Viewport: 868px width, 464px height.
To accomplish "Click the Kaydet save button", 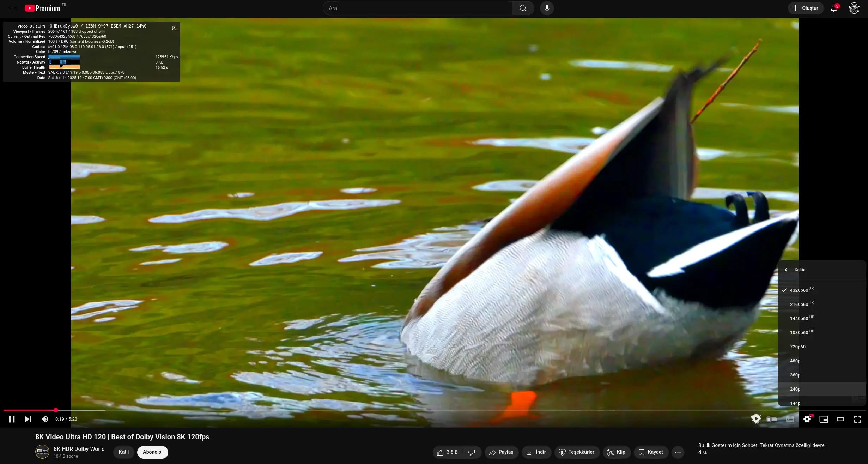I will 651,452.
